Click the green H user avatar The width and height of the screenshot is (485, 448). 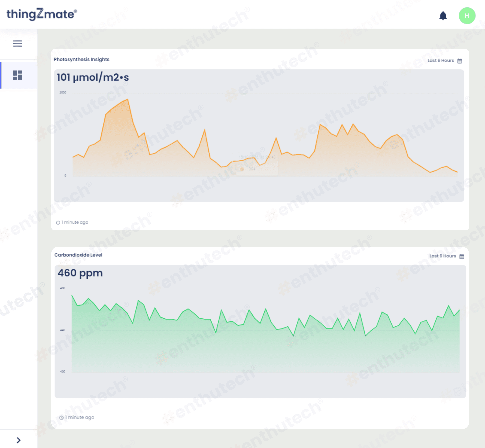(467, 16)
